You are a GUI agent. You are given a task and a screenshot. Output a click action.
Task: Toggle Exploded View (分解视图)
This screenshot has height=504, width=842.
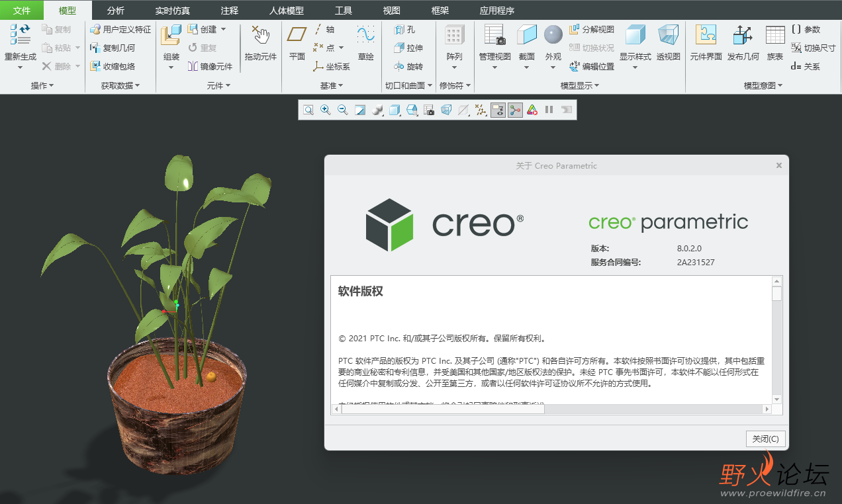[592, 30]
